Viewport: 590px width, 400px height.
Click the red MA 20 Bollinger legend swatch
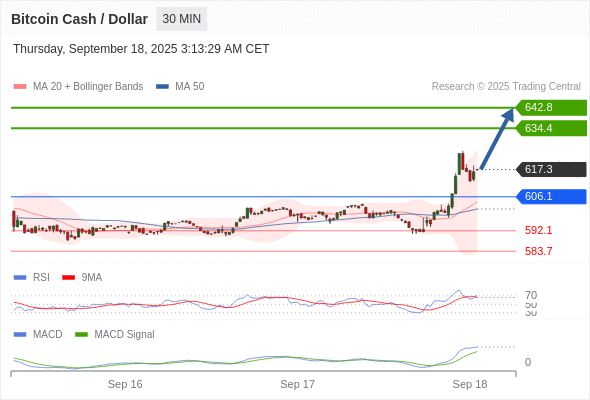(x=20, y=87)
